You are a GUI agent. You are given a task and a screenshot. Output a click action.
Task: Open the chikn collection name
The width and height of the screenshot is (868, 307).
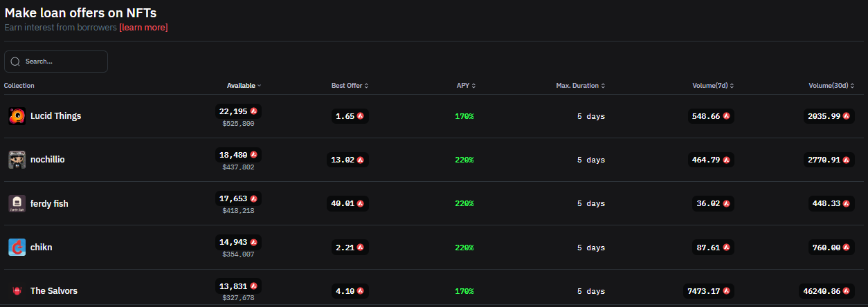[42, 248]
